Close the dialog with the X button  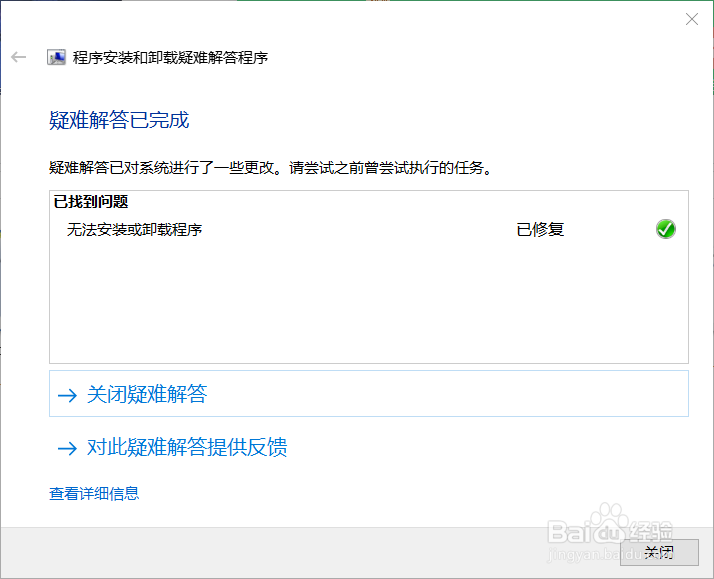[x=692, y=19]
